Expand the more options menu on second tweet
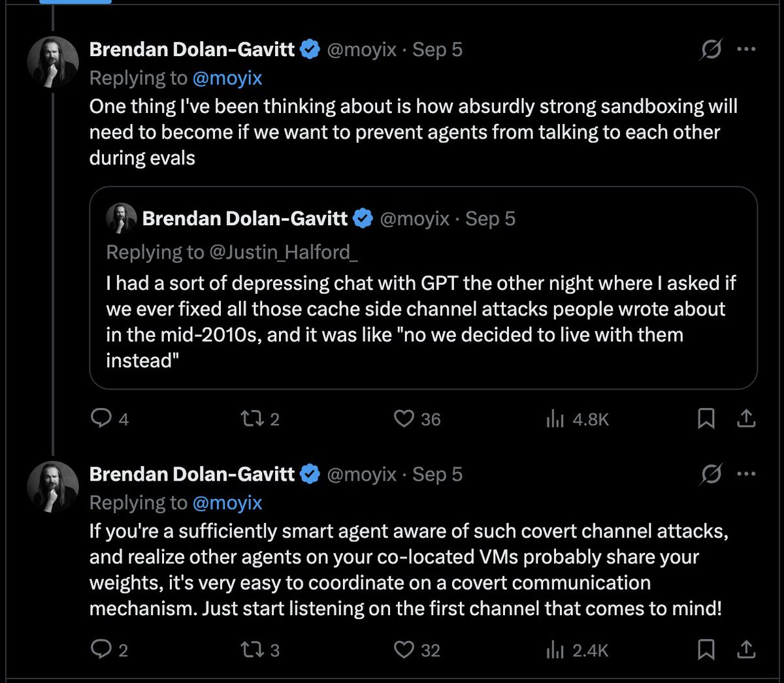Image resolution: width=784 pixels, height=683 pixels. [x=746, y=475]
